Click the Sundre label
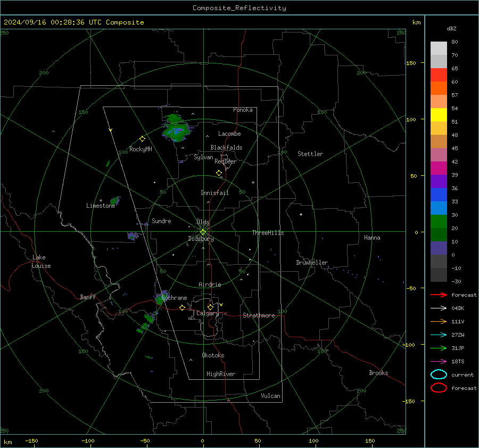This screenshot has width=479, height=448. point(161,221)
